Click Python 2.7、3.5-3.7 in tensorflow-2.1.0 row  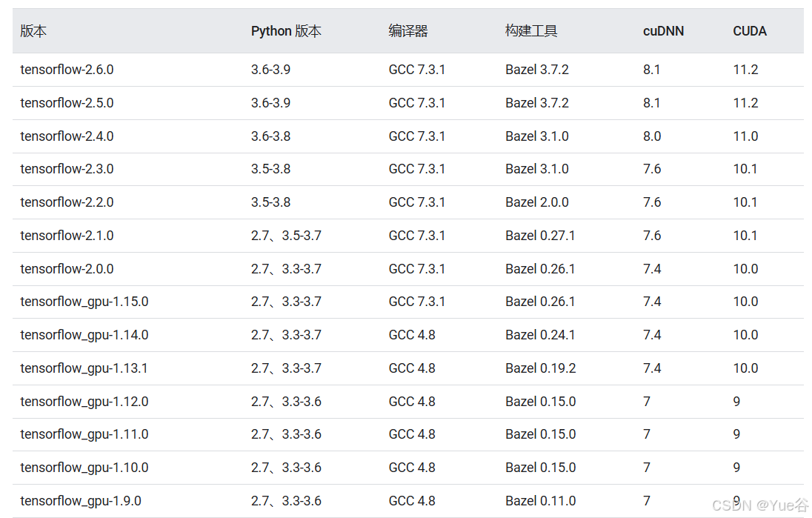pyautogui.click(x=287, y=236)
